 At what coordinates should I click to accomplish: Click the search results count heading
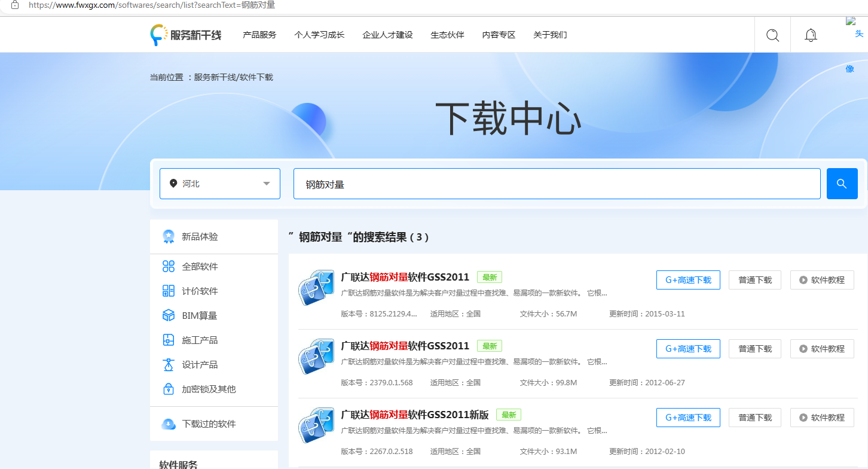pos(359,237)
